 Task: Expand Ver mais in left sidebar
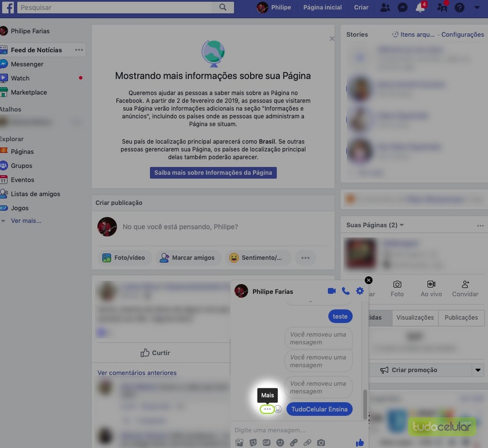tap(26, 221)
